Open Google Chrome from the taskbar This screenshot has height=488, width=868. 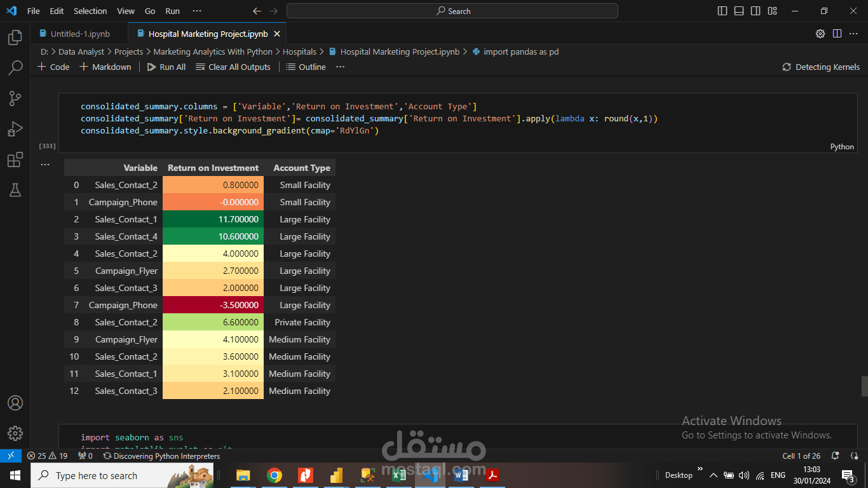click(275, 475)
